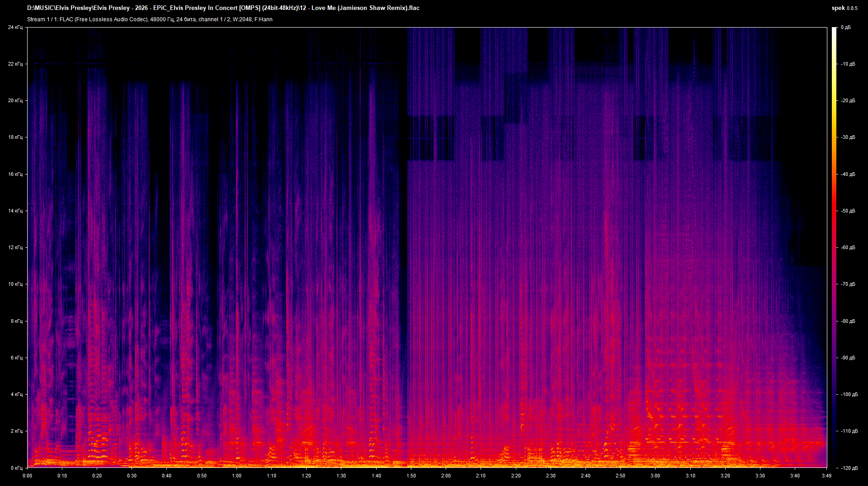Screen dimensions: 868x486
Task: Click the 0:40 time axis label
Action: (167, 476)
